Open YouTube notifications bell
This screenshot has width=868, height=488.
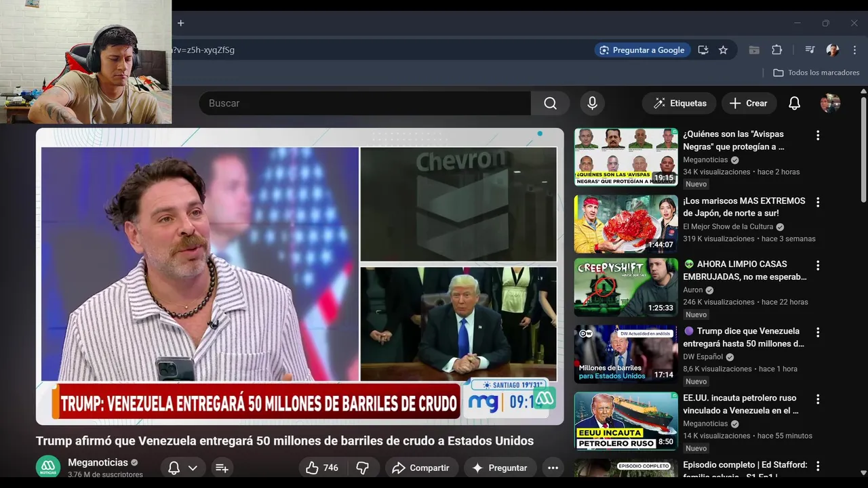794,103
